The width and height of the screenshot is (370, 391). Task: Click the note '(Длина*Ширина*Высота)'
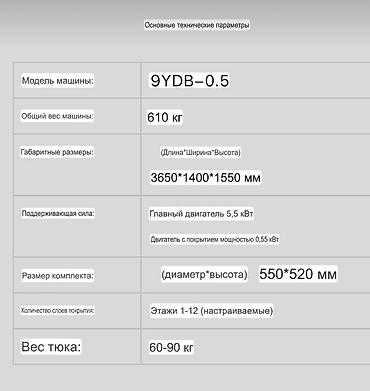click(200, 152)
